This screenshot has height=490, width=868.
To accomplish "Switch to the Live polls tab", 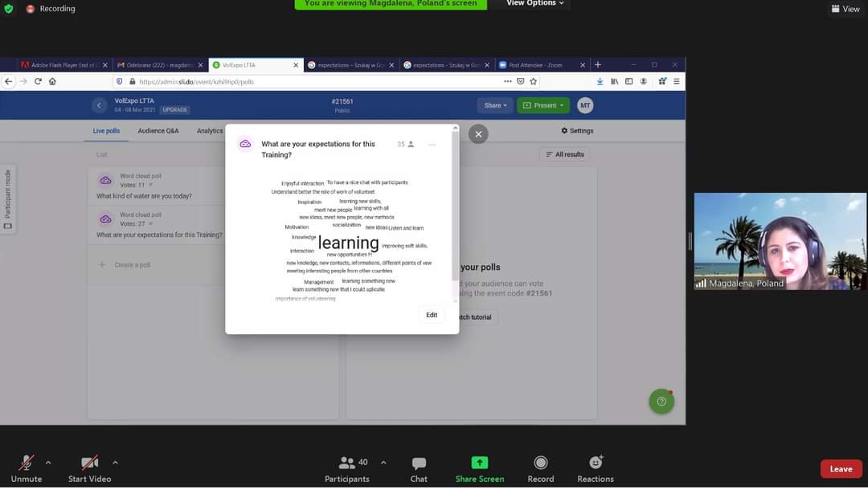I will point(106,131).
